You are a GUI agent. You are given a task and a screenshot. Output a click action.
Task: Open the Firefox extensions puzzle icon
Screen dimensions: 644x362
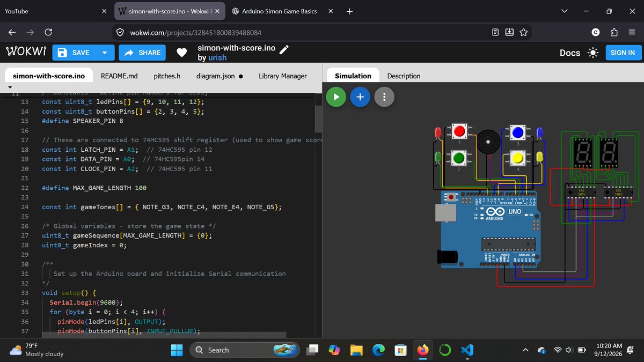pos(614,33)
